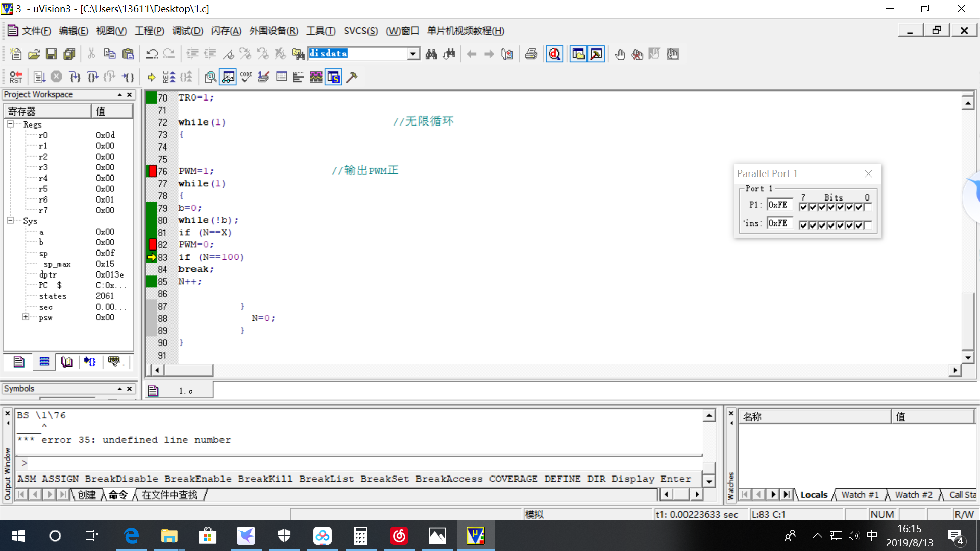Screen dimensions: 980x551
Task: Open File Explorer from the taskbar
Action: pos(169,536)
